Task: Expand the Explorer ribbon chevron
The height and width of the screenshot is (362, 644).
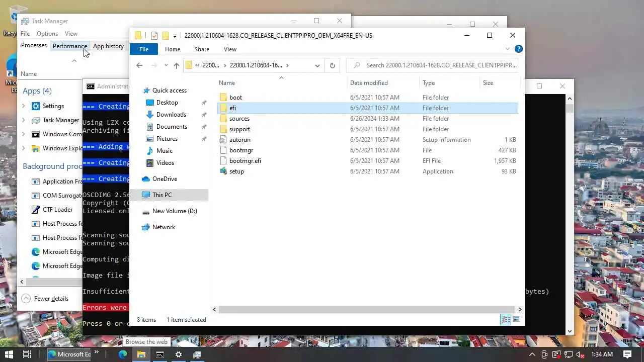Action: pos(508,49)
